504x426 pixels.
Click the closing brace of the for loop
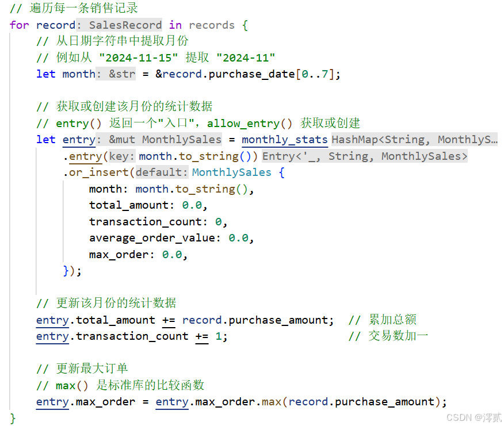point(13,419)
